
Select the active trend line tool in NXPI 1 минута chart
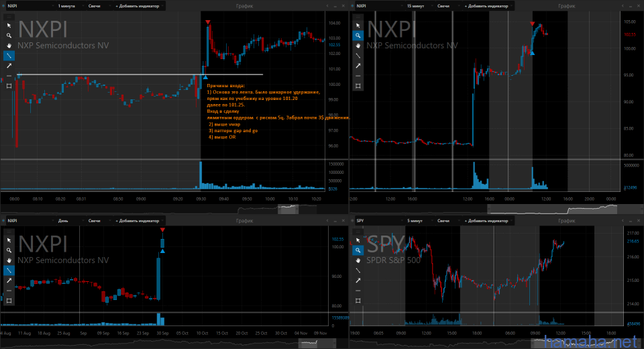pyautogui.click(x=9, y=56)
